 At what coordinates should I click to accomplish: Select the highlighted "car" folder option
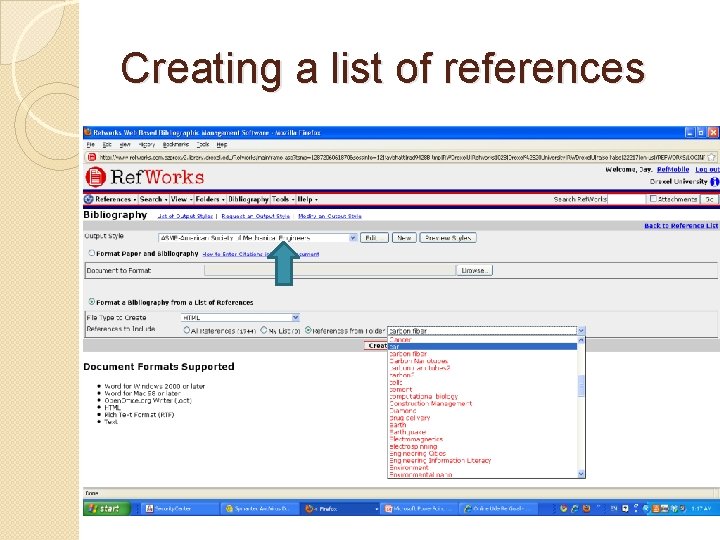click(x=482, y=347)
